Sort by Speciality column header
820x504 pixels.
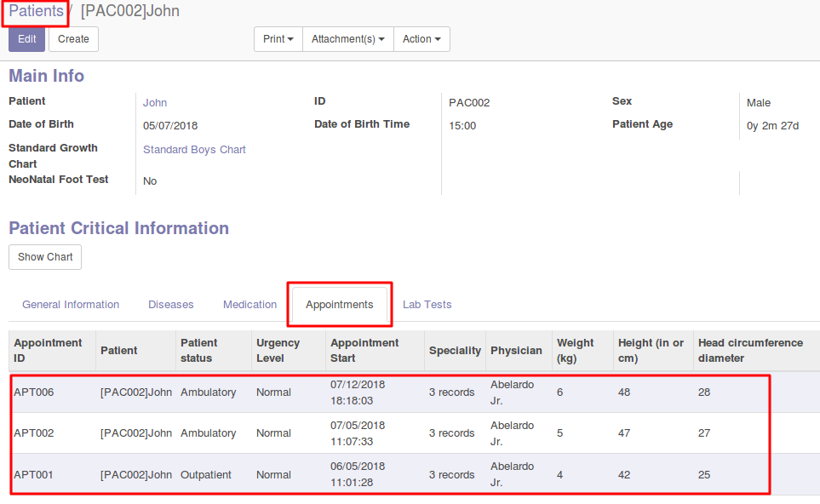pyautogui.click(x=455, y=350)
